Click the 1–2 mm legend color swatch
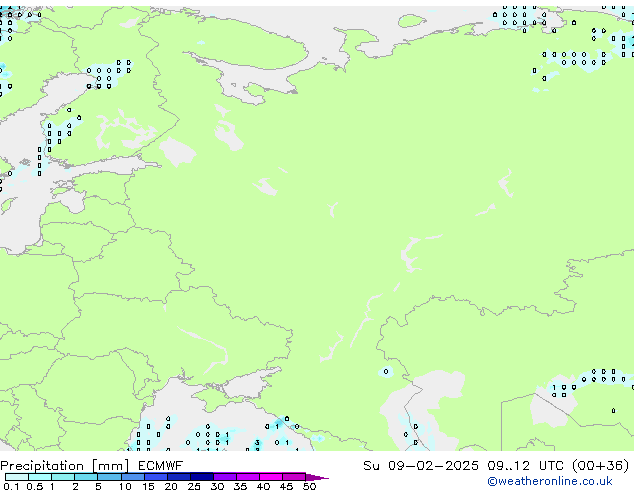634x490 pixels. (63, 477)
